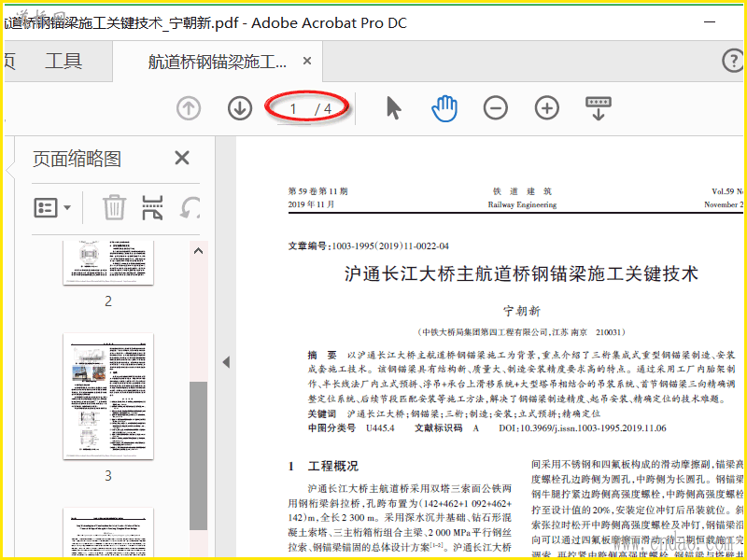The image size is (747, 560).
Task: Close the 页面缩略图 panel
Action: click(182, 158)
